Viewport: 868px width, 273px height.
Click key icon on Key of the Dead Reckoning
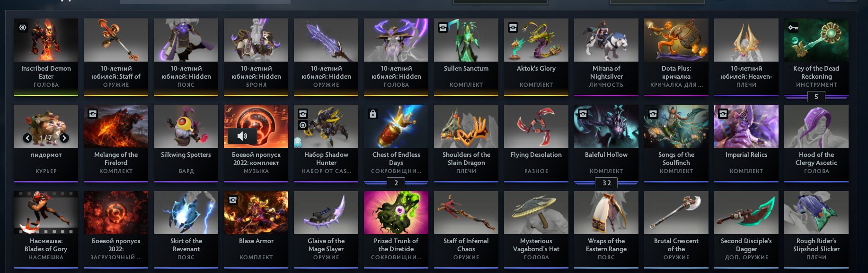tap(793, 27)
